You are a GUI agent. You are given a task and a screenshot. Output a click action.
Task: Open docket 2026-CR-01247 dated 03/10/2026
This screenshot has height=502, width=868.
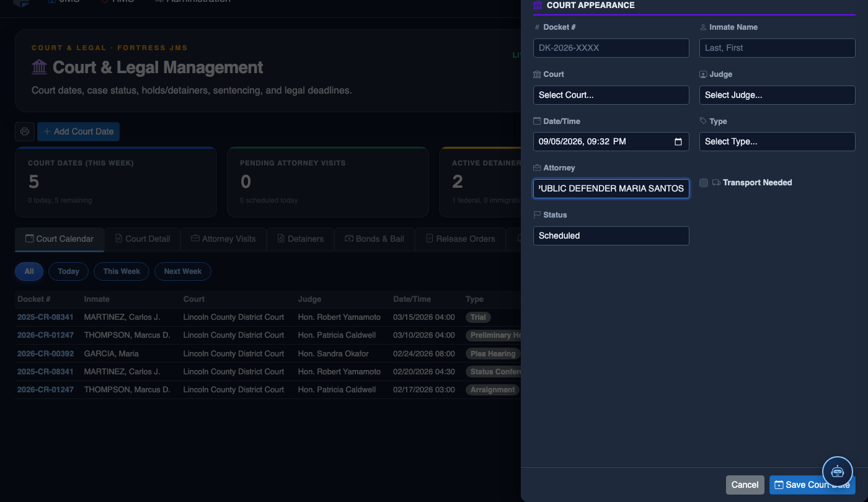pos(45,335)
